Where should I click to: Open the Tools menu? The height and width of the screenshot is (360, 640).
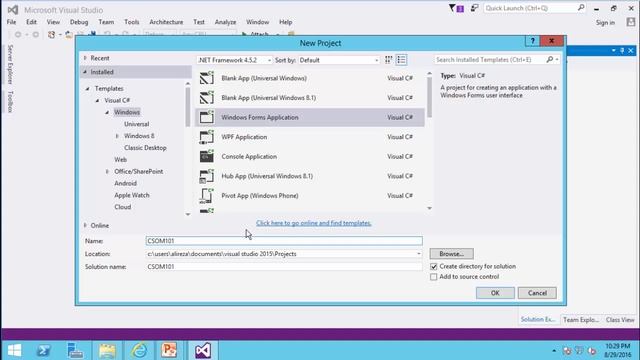[132, 22]
